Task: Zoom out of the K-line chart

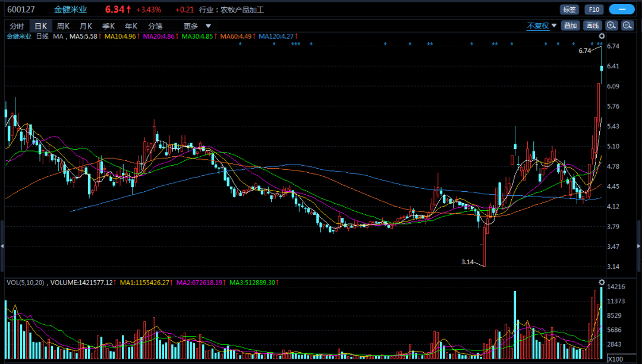Action: tap(627, 26)
